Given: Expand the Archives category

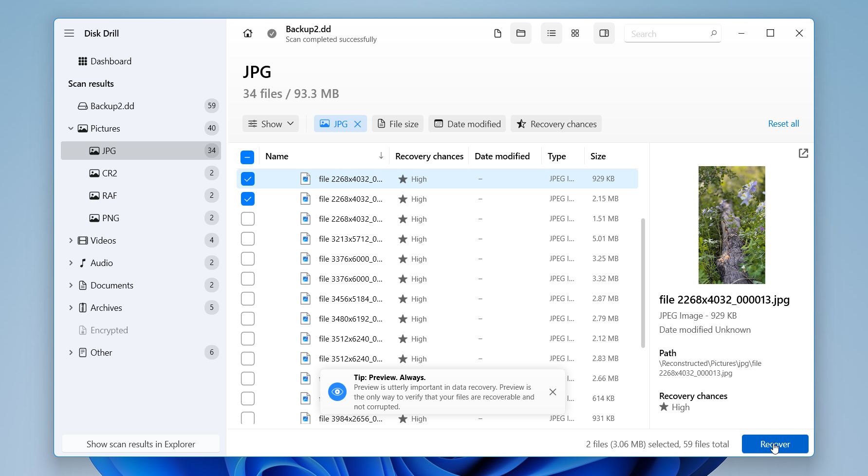Looking at the screenshot, I should [x=71, y=307].
